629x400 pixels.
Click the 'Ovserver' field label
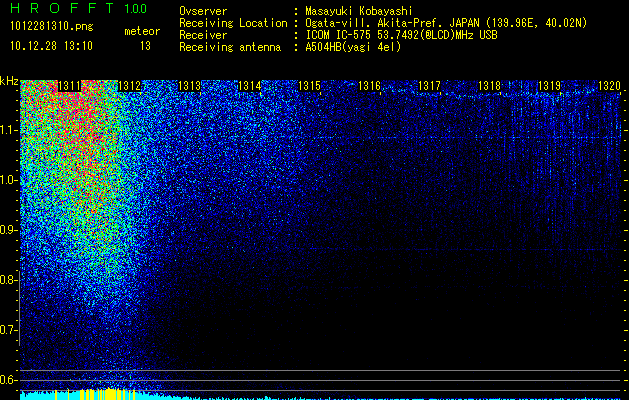(203, 12)
